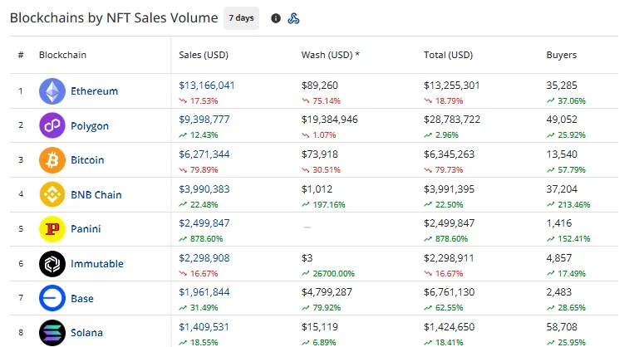
Task: Open the Ethereum blockchain link
Action: tap(94, 91)
